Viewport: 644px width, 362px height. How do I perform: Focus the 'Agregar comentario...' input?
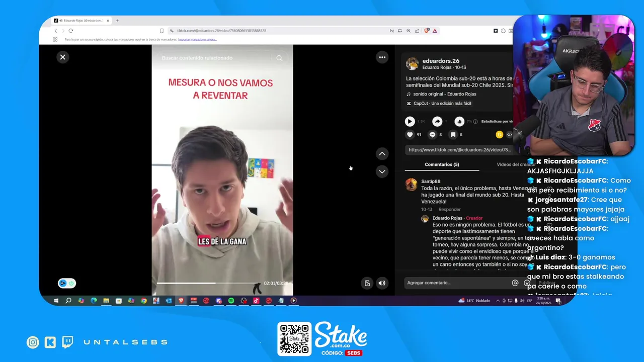457,283
